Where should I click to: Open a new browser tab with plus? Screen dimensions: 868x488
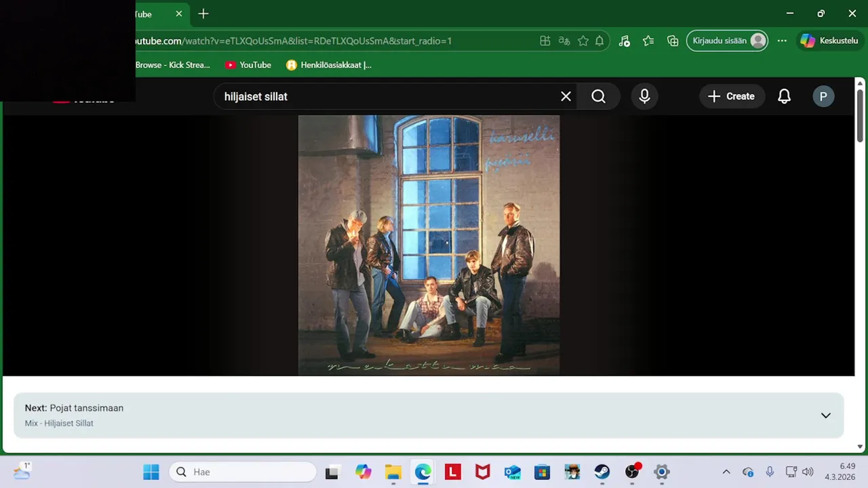(x=203, y=14)
